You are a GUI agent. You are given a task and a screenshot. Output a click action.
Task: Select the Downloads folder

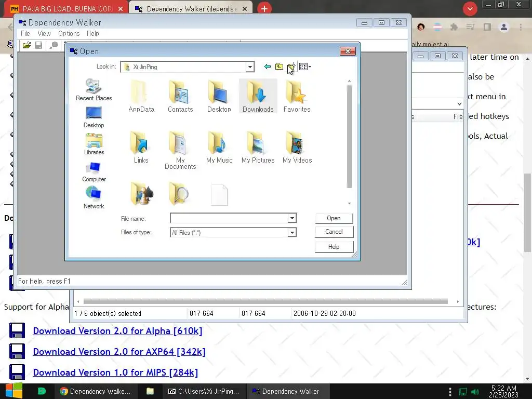point(258,96)
